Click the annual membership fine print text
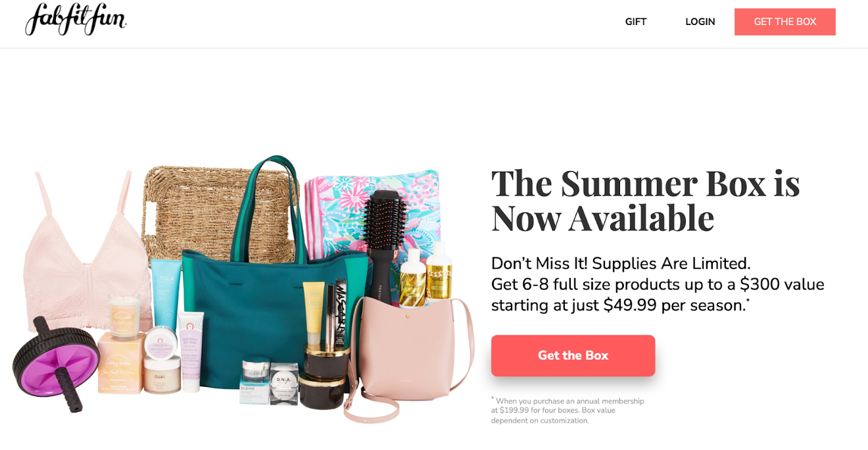The image size is (868, 450). click(x=567, y=411)
